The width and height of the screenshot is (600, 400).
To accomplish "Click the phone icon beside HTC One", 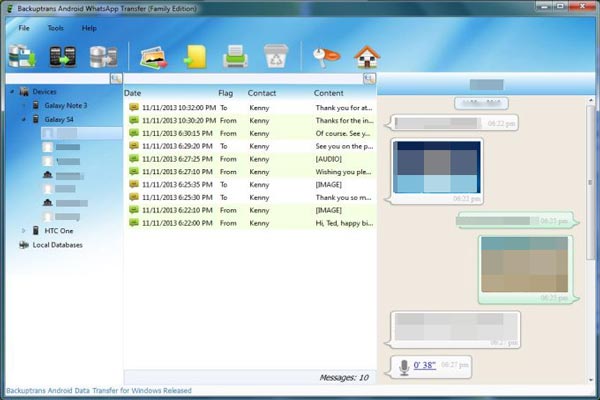I will tap(36, 230).
